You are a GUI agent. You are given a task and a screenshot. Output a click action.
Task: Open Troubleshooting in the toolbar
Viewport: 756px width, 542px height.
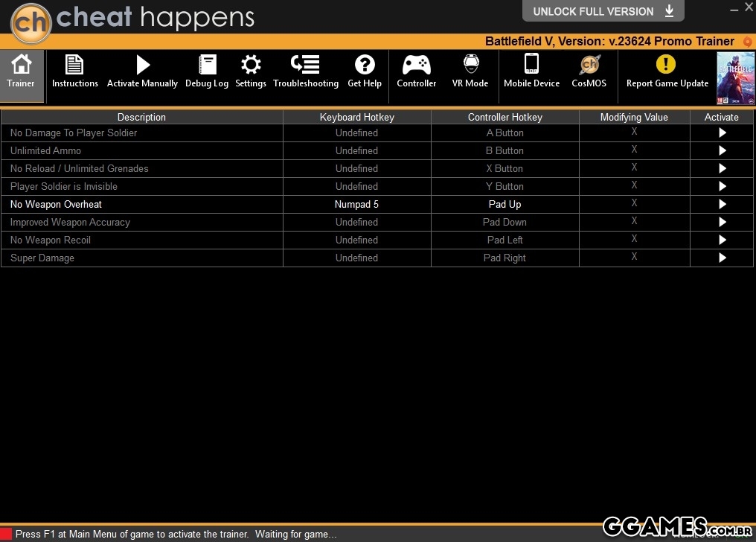coord(306,66)
